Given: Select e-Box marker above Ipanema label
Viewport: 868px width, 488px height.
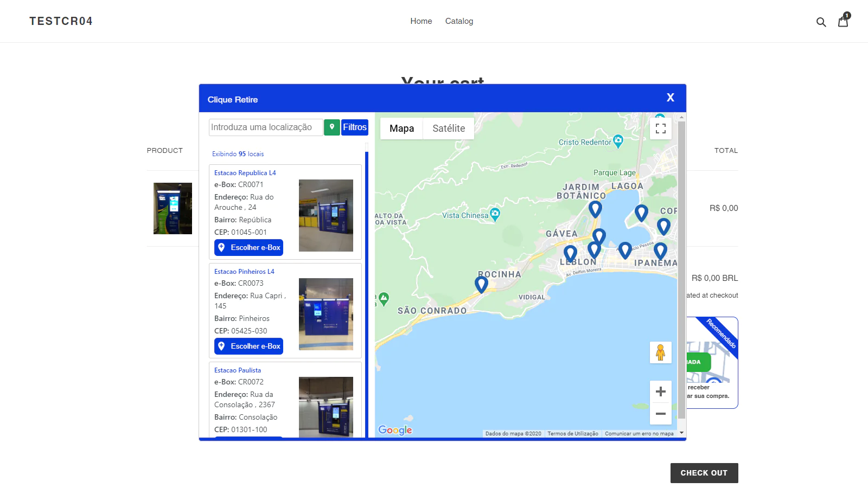Looking at the screenshot, I should (660, 251).
